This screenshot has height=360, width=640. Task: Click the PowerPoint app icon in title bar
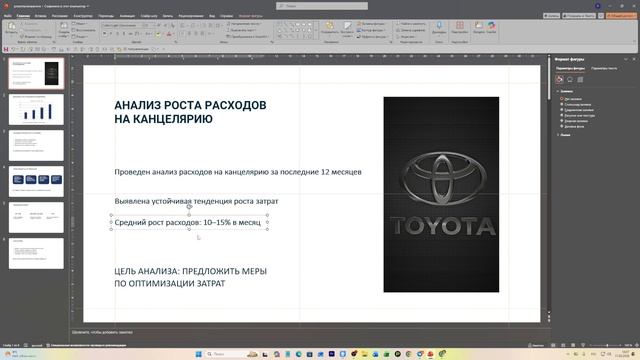pos(6,6)
